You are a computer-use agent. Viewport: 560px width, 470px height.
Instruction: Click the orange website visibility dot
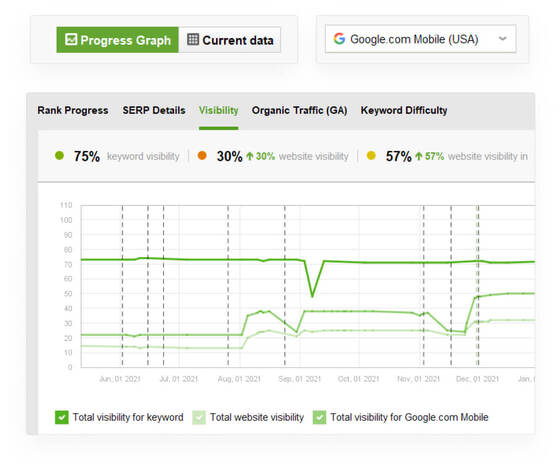tap(202, 156)
